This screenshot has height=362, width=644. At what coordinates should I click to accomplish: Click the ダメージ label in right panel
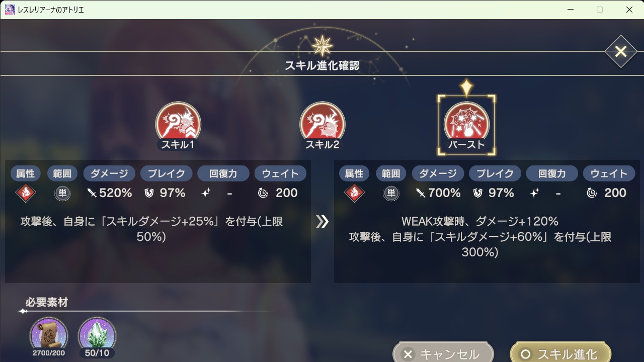[438, 173]
